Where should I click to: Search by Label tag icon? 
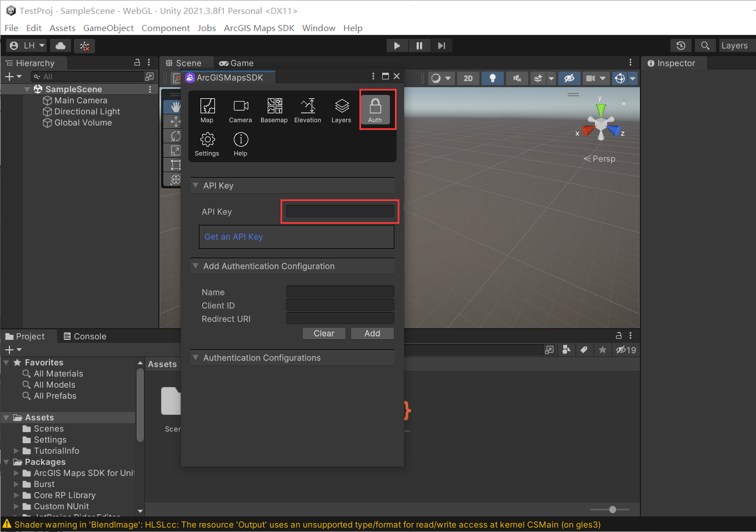tap(584, 350)
